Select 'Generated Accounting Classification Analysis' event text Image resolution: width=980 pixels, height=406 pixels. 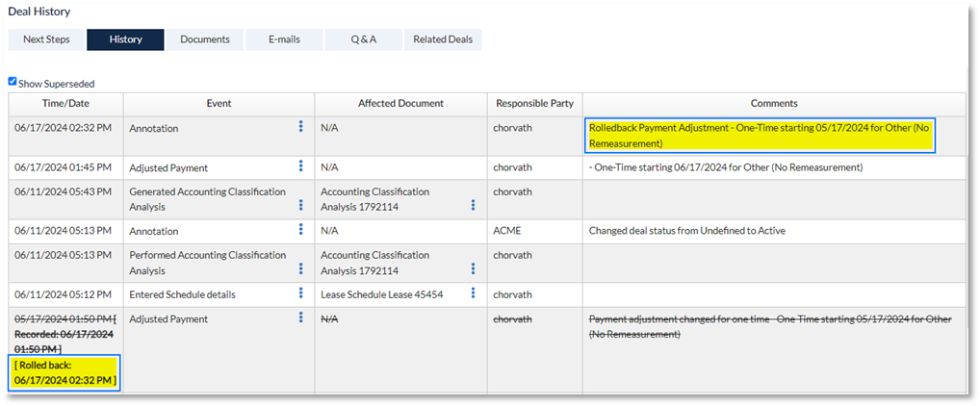pyautogui.click(x=208, y=200)
